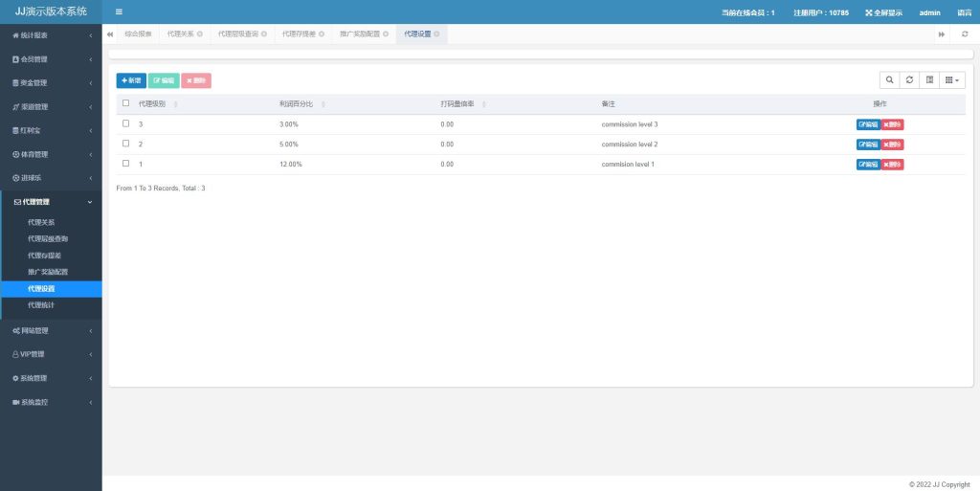Open the 红利宝 sidebar menu
The image size is (980, 491).
point(51,130)
